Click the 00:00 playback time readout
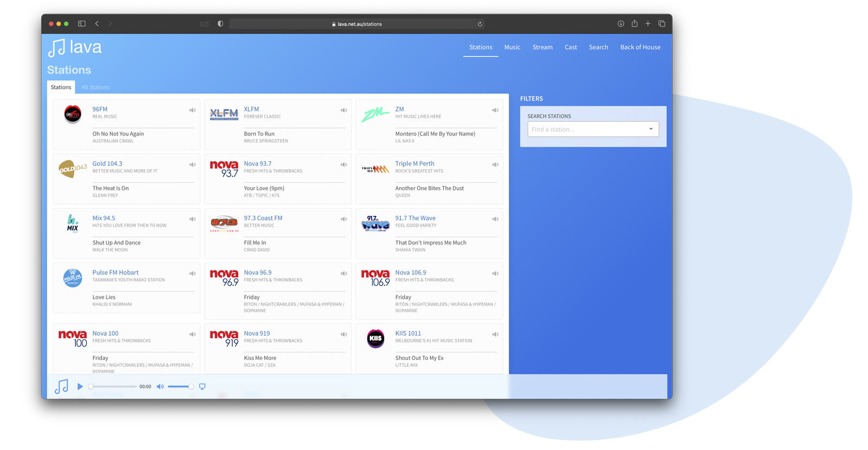 (145, 387)
